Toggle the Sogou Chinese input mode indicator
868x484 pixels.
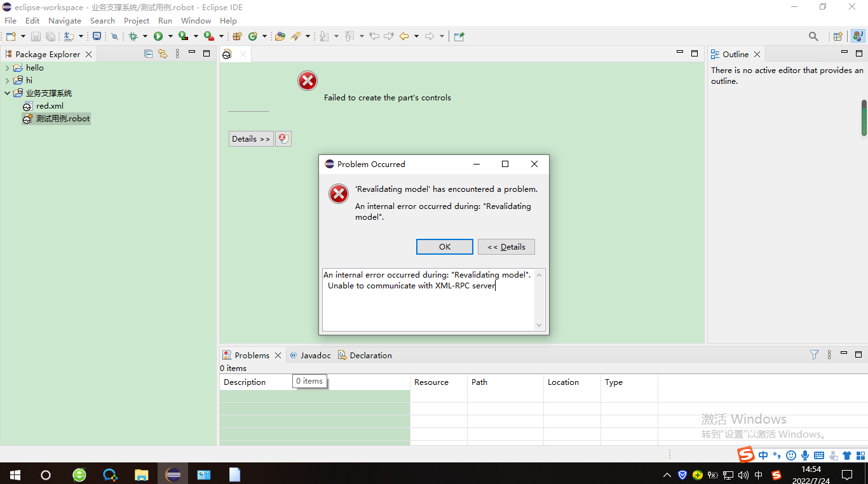point(763,455)
